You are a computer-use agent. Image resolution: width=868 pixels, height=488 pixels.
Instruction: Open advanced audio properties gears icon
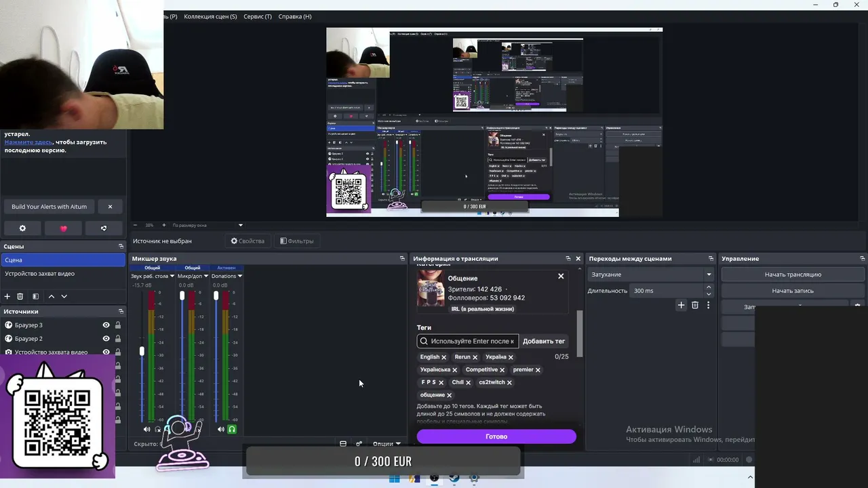tap(359, 444)
